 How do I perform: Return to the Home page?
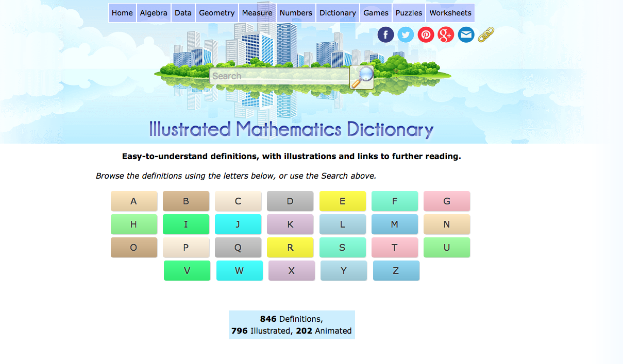click(122, 12)
